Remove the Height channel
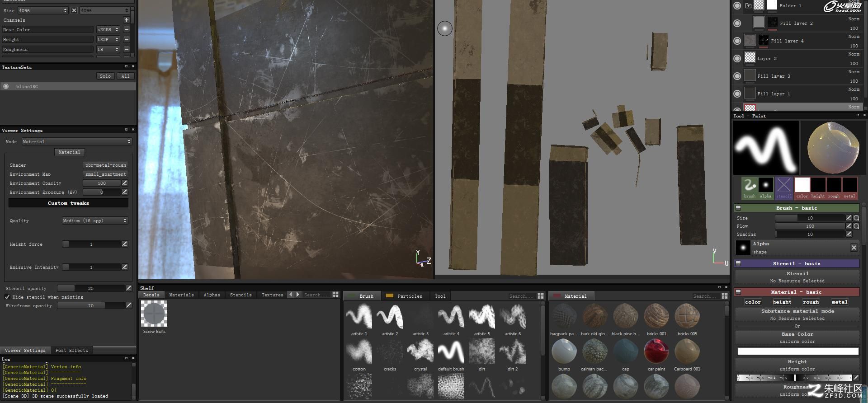The height and width of the screenshot is (403, 868). pyautogui.click(x=127, y=39)
